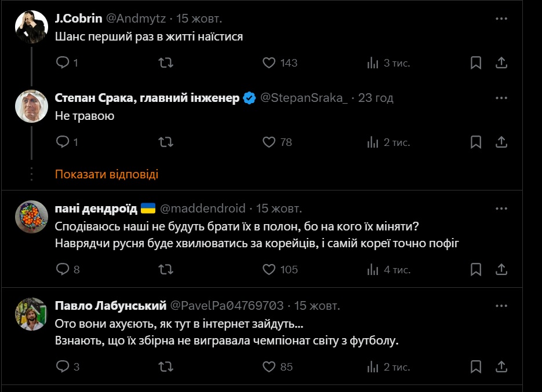Like J.Cobrin's tweet with 143 likes
Image resolution: width=542 pixels, height=392 pixels.
[x=269, y=63]
